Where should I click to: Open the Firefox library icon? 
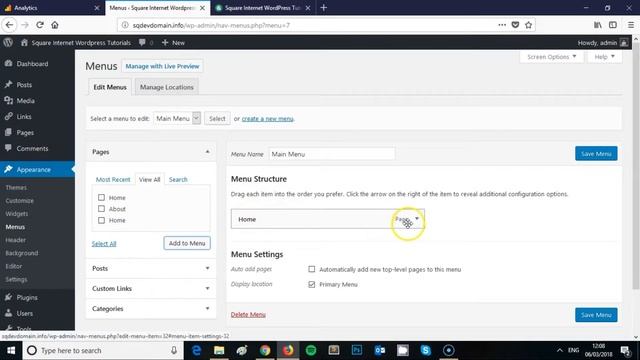point(598,25)
